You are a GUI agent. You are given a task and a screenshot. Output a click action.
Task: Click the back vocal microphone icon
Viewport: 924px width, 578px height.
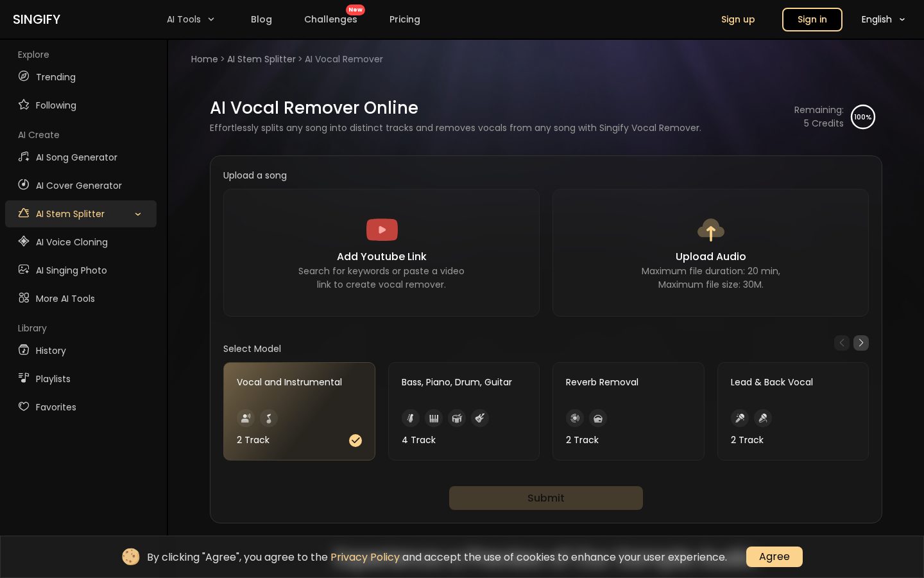pos(763,418)
